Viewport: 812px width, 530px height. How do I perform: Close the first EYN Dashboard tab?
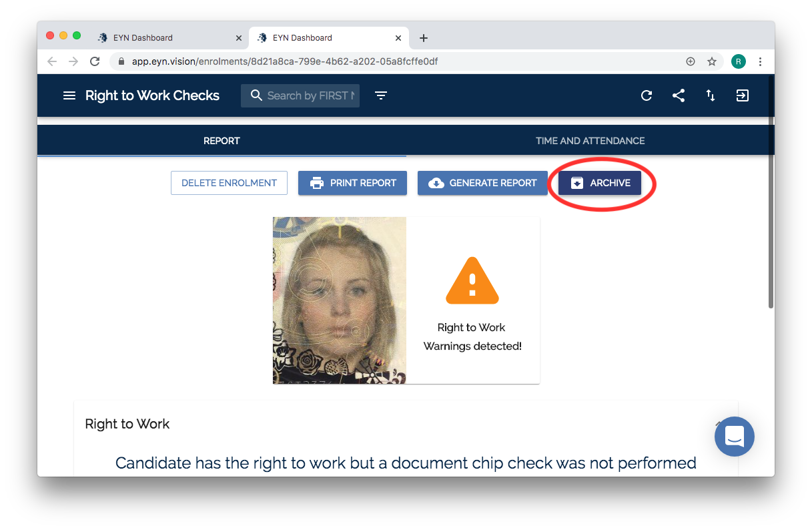coord(239,38)
